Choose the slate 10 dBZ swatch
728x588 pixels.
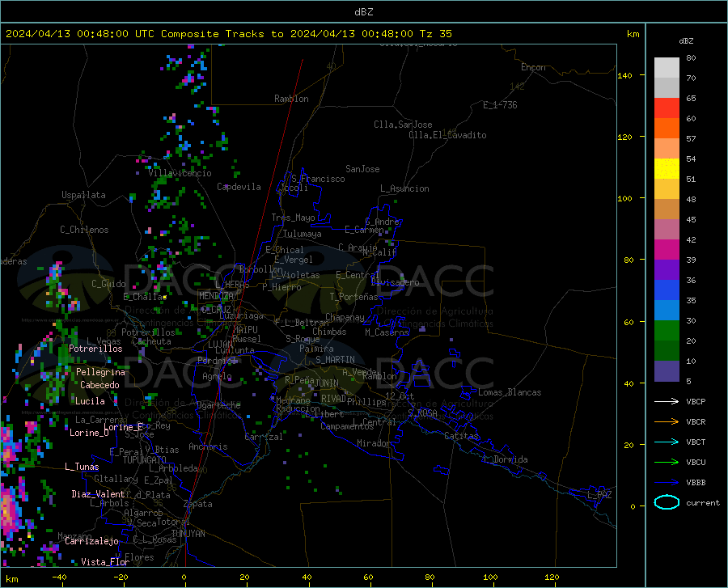coord(667,371)
